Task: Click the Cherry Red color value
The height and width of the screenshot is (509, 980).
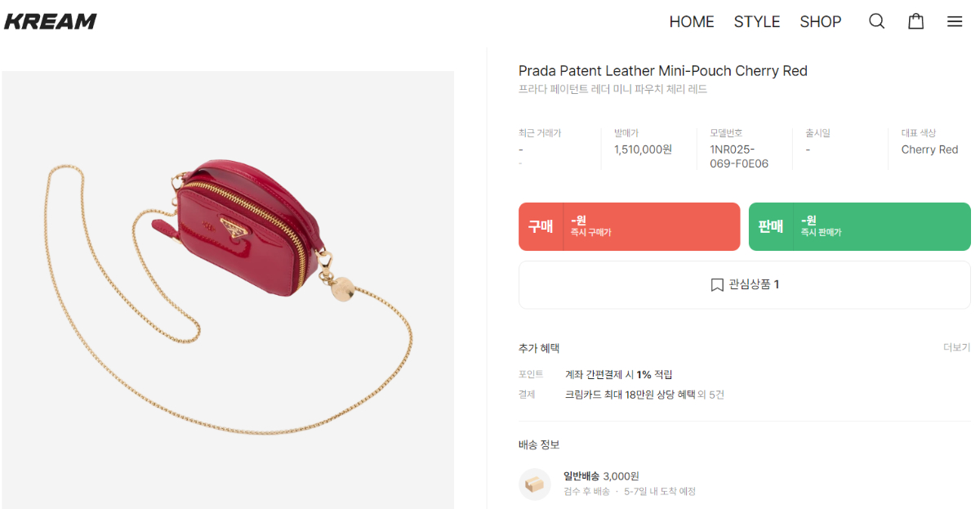Action: (x=929, y=150)
